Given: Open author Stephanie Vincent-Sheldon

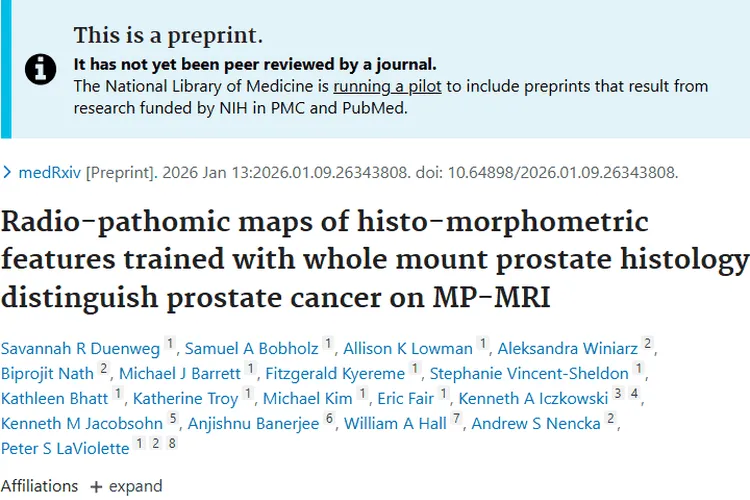Looking at the screenshot, I should tap(529, 374).
